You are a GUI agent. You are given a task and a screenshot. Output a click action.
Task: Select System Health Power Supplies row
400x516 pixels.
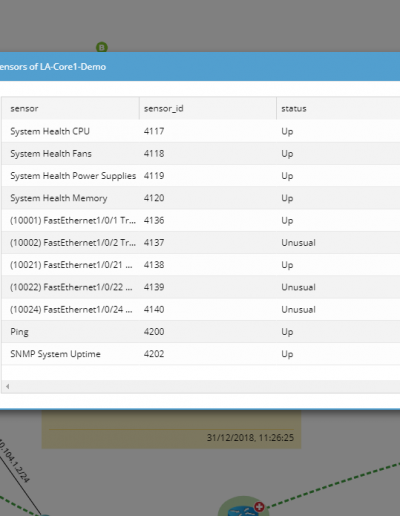tap(201, 176)
